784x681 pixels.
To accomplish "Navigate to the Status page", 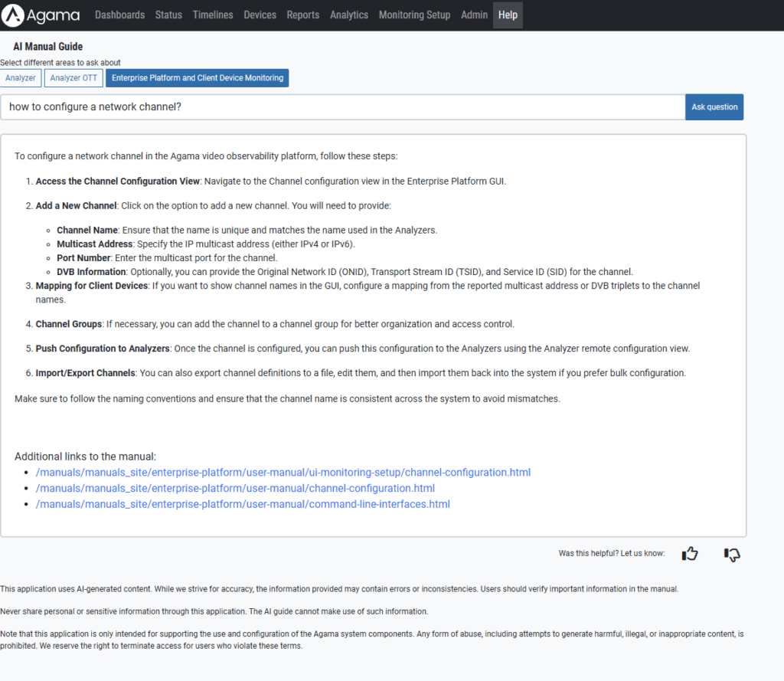I will click(x=168, y=15).
